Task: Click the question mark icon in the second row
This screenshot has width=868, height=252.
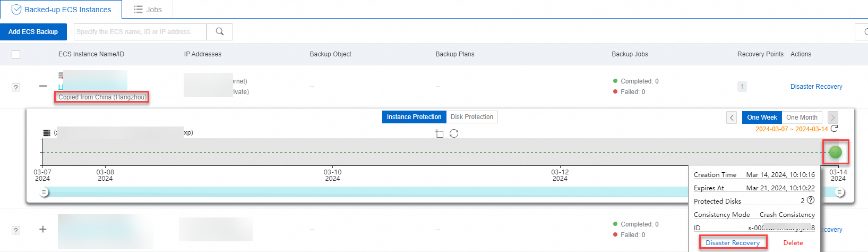Action: [16, 230]
